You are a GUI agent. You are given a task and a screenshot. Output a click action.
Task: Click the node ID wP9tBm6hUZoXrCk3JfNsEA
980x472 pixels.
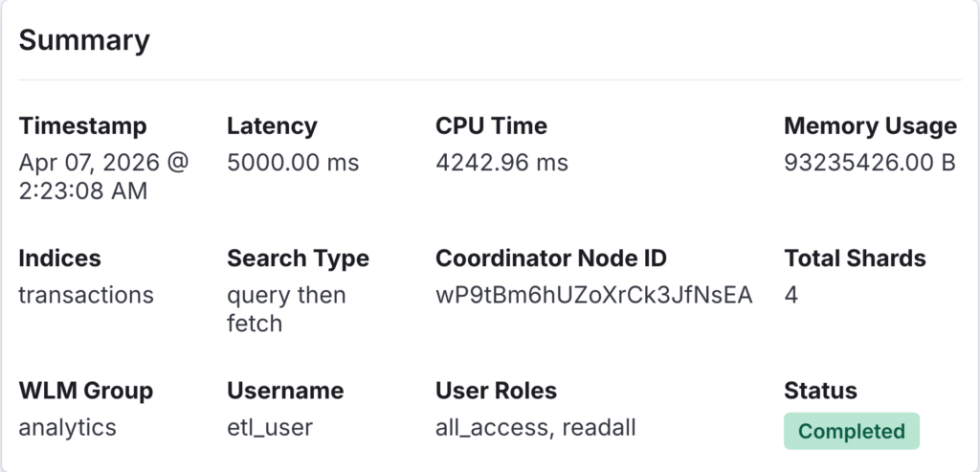coord(593,295)
